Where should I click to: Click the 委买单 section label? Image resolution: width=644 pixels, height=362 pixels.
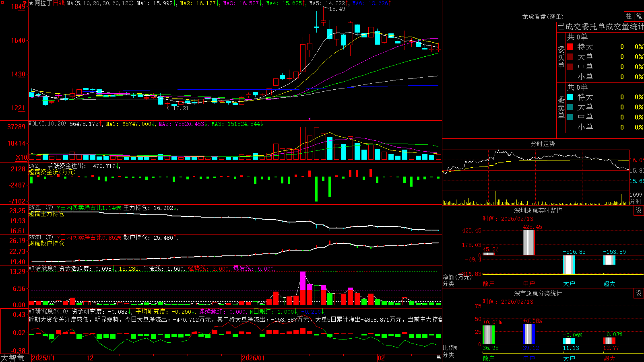561,57
